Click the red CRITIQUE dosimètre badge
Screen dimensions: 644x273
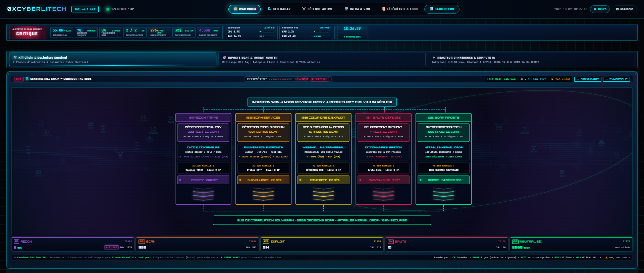[x=320, y=79]
